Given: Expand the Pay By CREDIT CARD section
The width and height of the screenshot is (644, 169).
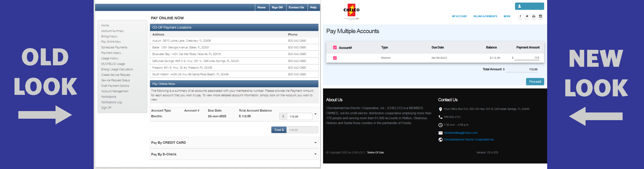Looking at the screenshot, I should 234,142.
